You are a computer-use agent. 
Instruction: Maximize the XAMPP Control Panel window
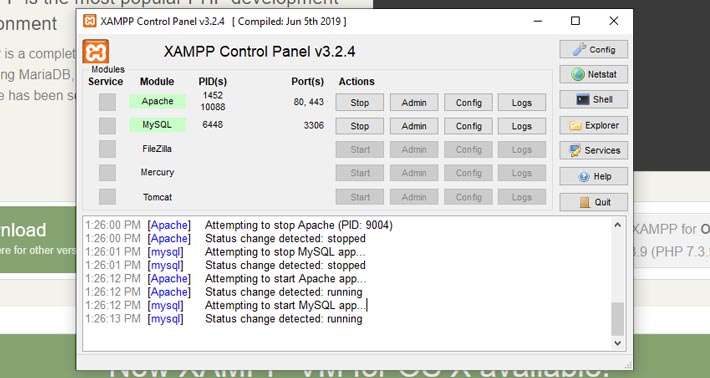tap(575, 21)
